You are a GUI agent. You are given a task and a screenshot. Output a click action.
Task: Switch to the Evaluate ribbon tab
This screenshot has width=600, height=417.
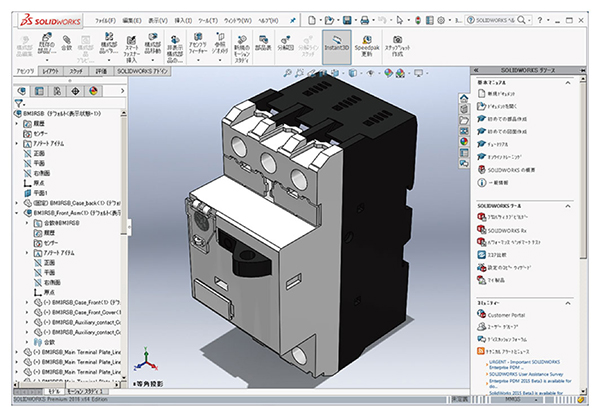click(101, 71)
